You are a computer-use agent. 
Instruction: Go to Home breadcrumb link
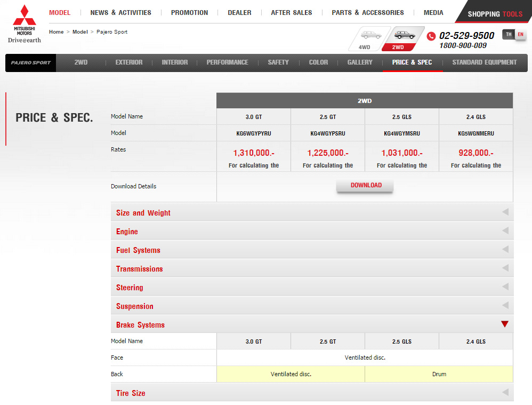click(57, 31)
